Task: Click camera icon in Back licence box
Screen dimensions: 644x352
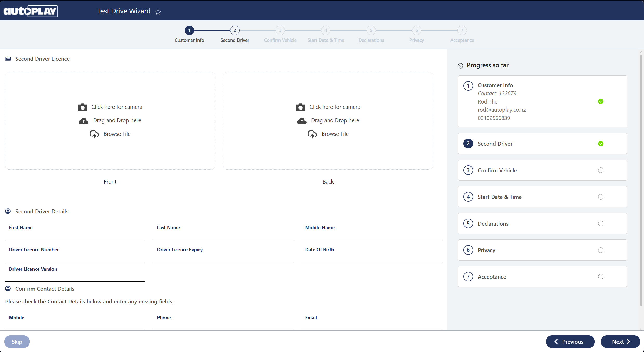Action: point(301,107)
